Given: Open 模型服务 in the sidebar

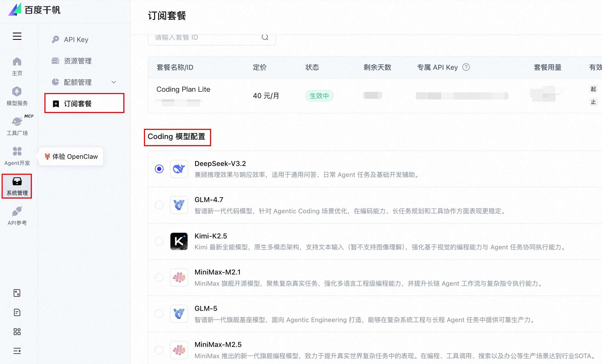Looking at the screenshot, I should tap(17, 96).
